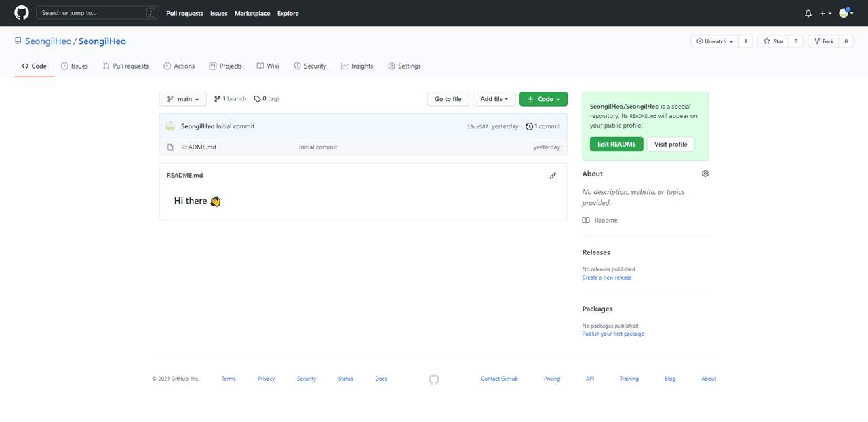Click Visit profile button

(671, 144)
